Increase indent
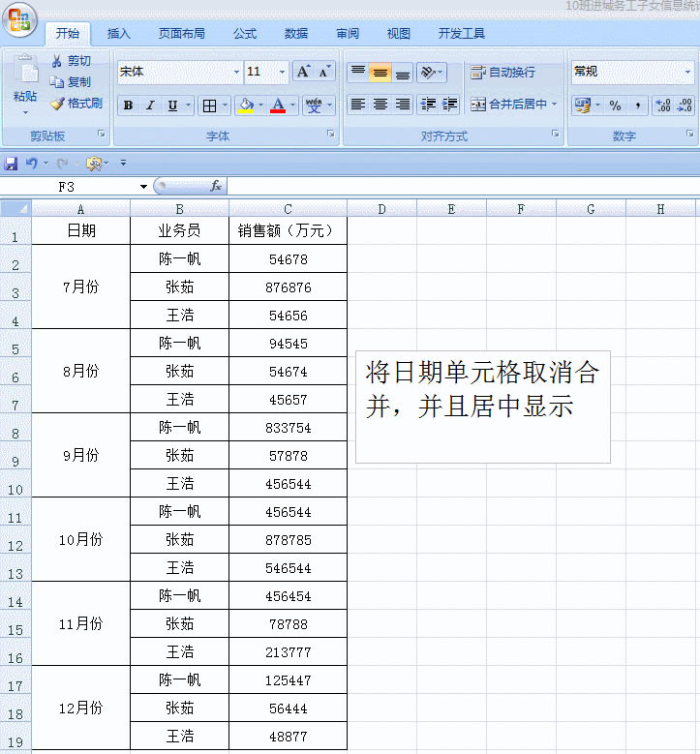Image resolution: width=700 pixels, height=754 pixels. tap(449, 105)
